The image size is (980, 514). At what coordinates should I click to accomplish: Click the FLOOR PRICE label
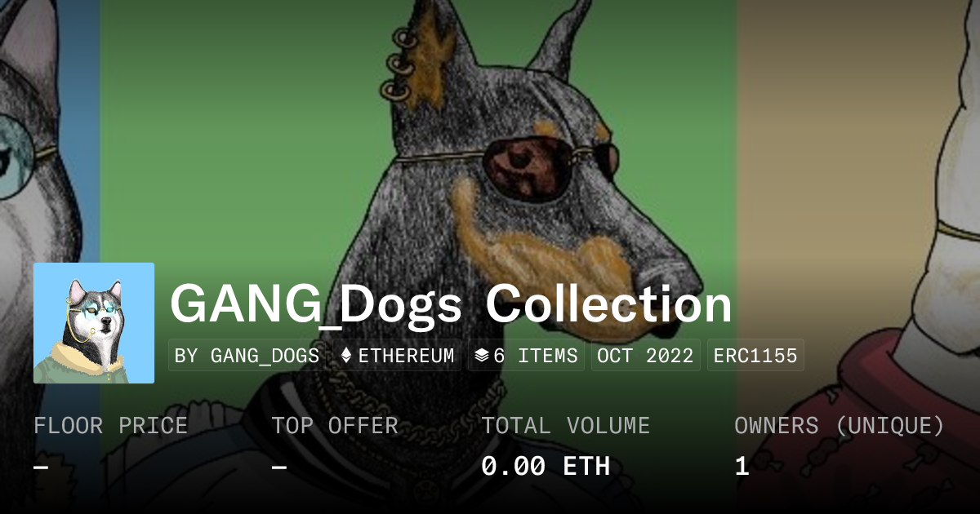(x=110, y=425)
